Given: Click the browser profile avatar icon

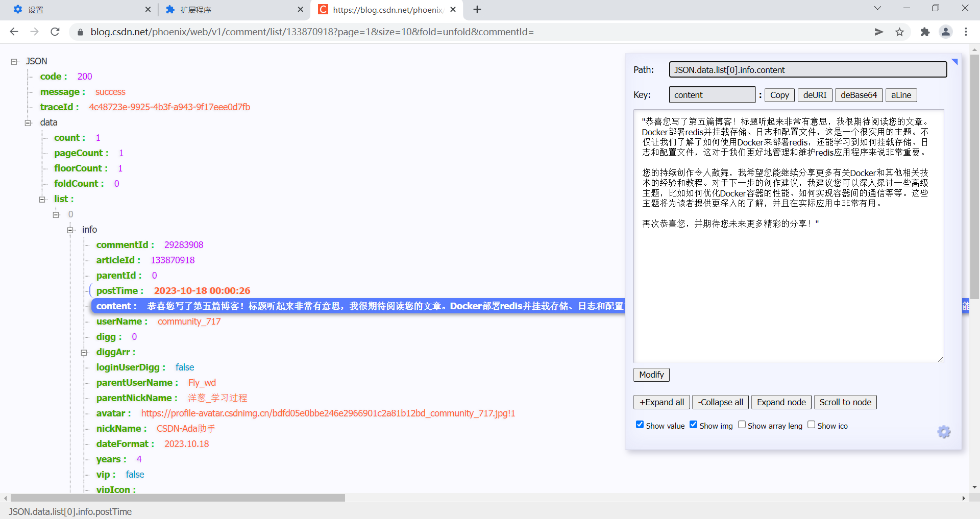Looking at the screenshot, I should pyautogui.click(x=945, y=32).
